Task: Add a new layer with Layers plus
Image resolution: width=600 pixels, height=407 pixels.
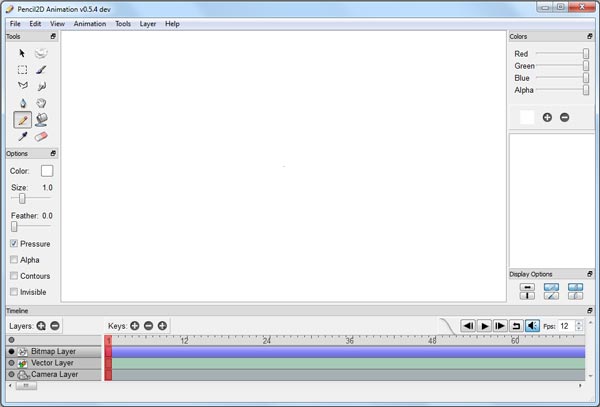Action: click(x=41, y=326)
